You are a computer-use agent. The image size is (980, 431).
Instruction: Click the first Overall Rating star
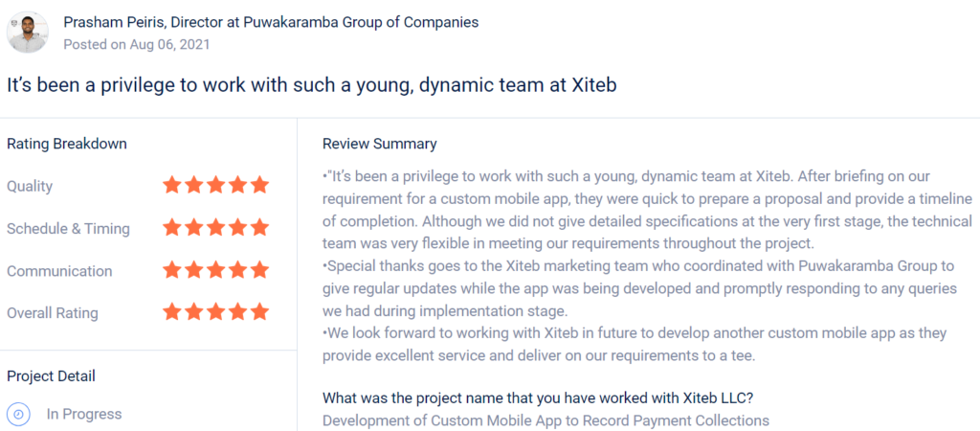[x=172, y=312]
